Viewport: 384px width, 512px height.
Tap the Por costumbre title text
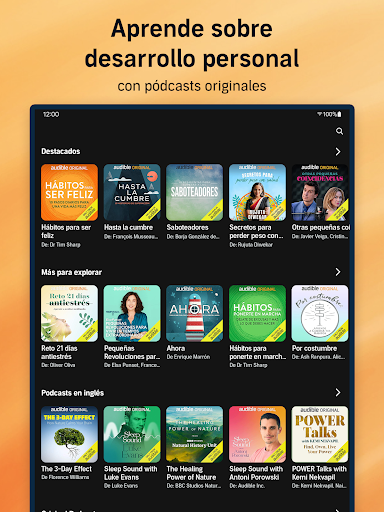click(x=314, y=348)
